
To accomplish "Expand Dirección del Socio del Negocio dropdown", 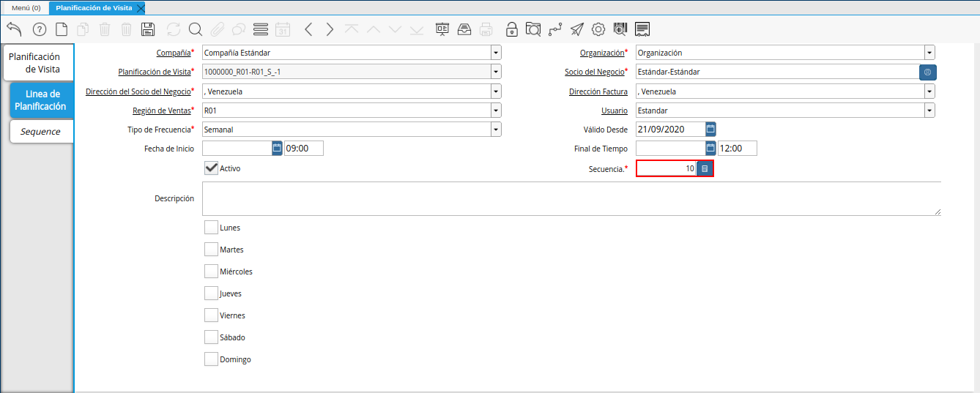I will (496, 91).
